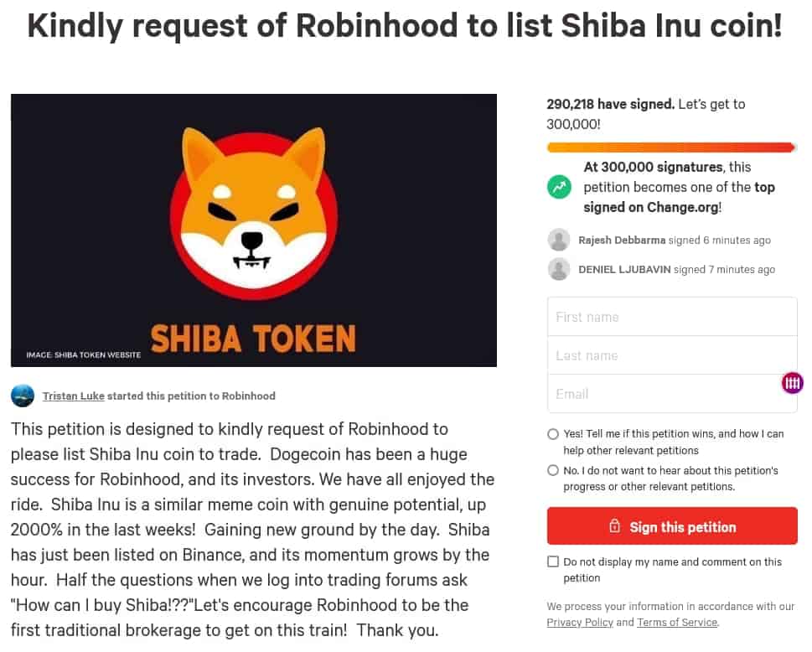Screen dimensions: 812x652
Task: Click the orange signature progress bar
Action: click(x=670, y=146)
